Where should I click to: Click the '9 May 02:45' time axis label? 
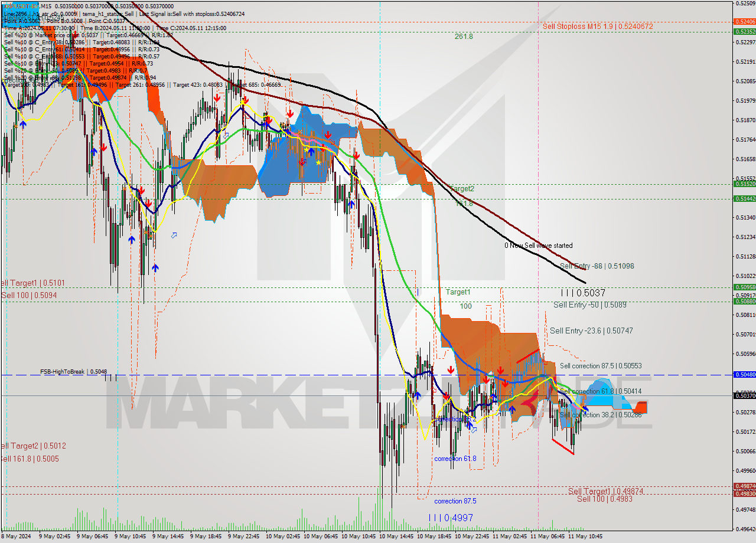tap(54, 537)
